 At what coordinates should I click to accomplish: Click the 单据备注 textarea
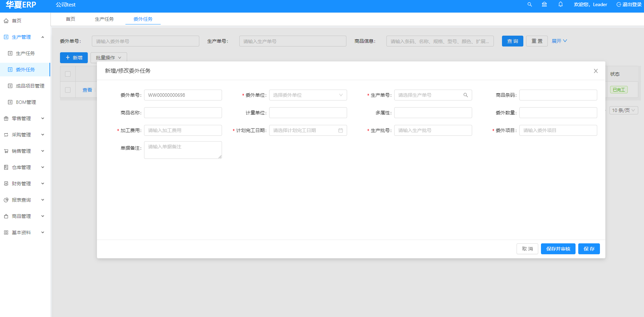click(183, 150)
